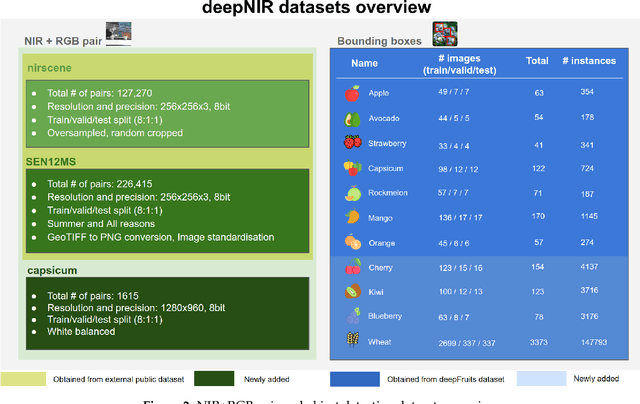Click the 'Kiwi' name cell
This screenshot has height=404, width=640.
[x=376, y=292]
